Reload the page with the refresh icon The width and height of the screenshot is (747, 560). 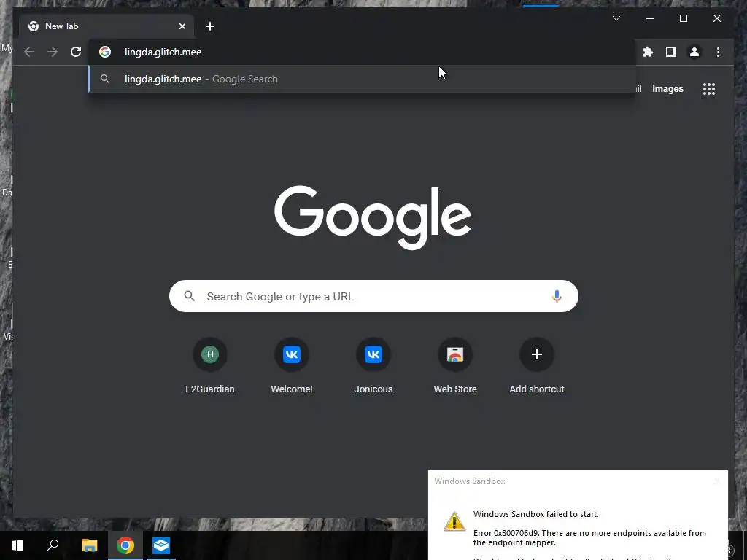pos(76,52)
